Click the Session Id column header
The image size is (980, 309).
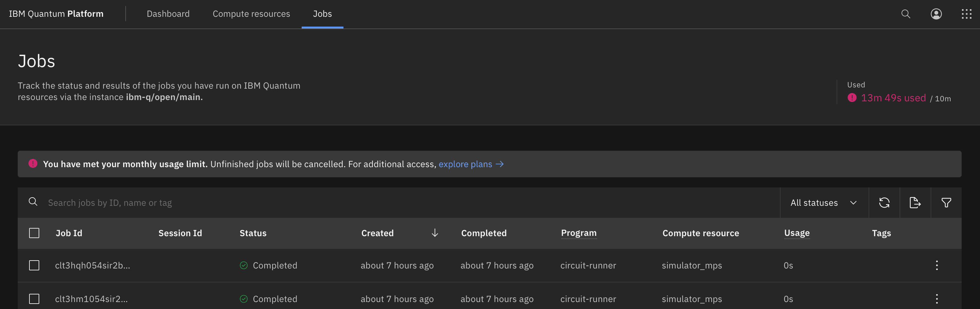[x=180, y=233]
